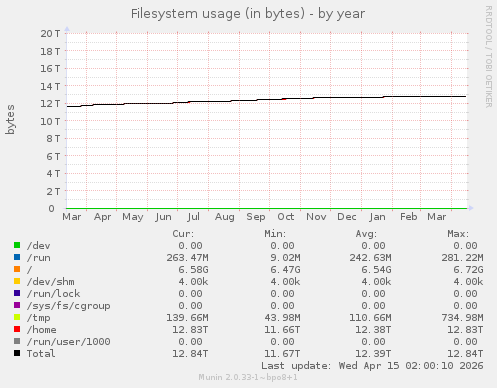The image size is (497, 388).
Task: Click the orange / root legend swatch
Action: click(x=17, y=269)
